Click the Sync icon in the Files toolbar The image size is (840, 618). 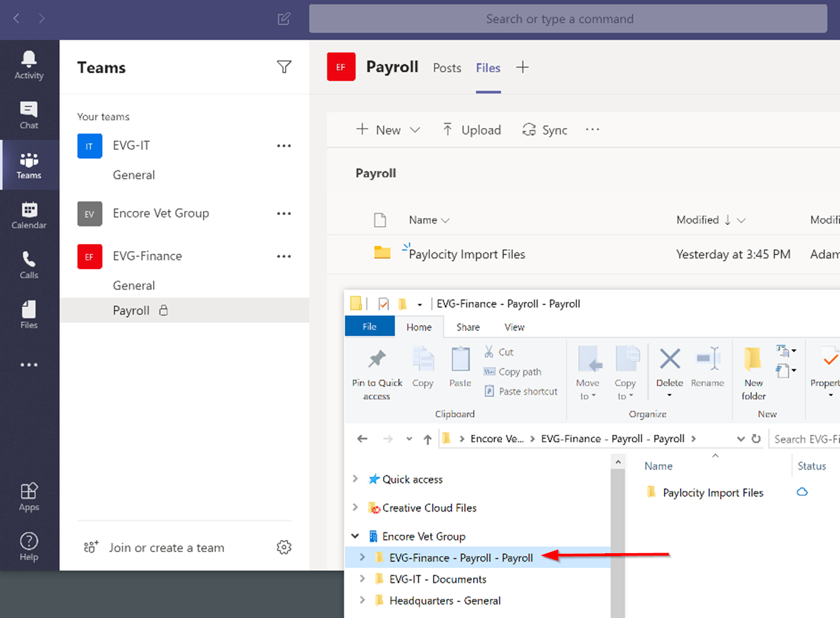529,130
